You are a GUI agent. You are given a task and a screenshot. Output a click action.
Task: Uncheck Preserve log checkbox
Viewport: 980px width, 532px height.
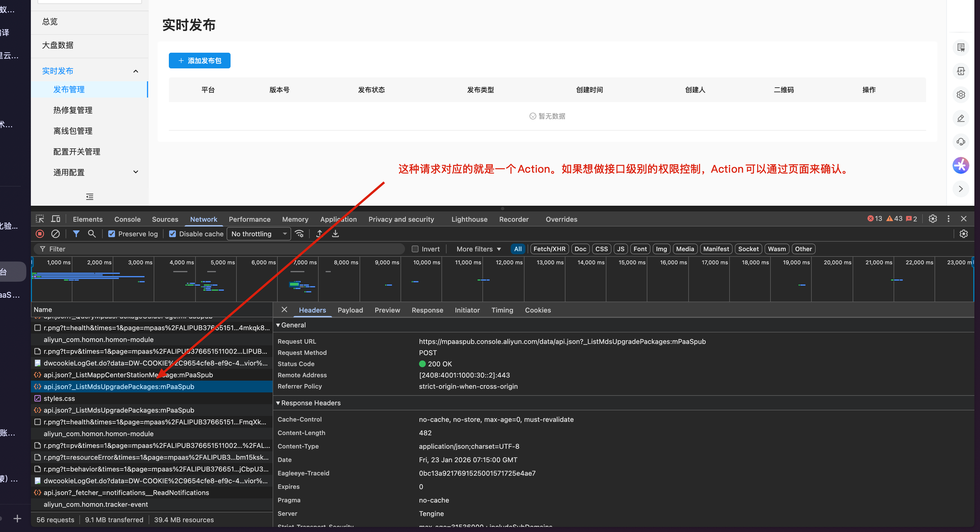111,234
